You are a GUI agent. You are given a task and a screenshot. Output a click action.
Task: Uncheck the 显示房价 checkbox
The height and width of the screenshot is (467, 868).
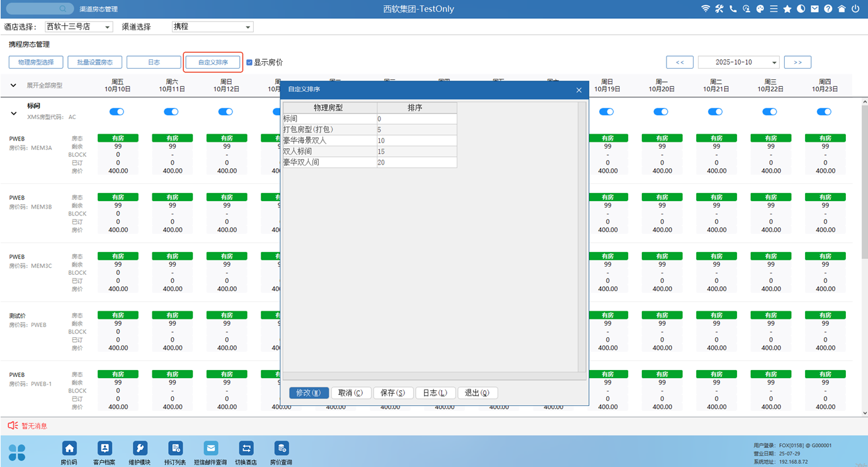(249, 62)
